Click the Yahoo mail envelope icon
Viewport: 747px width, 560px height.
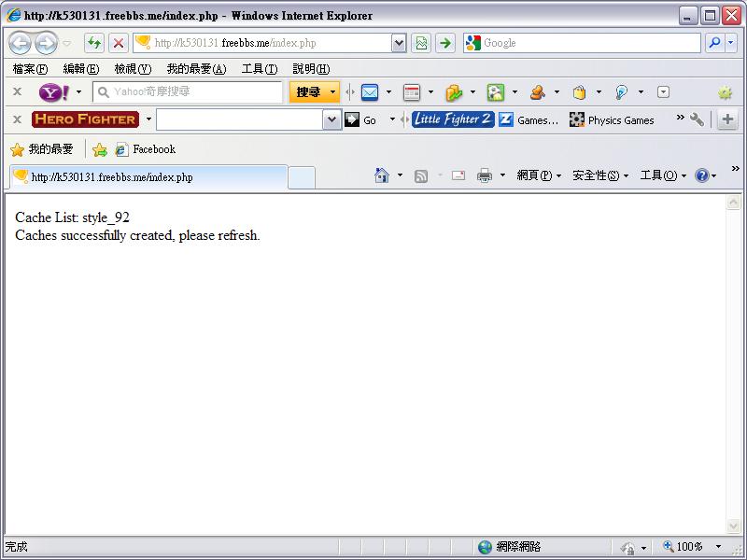370,92
